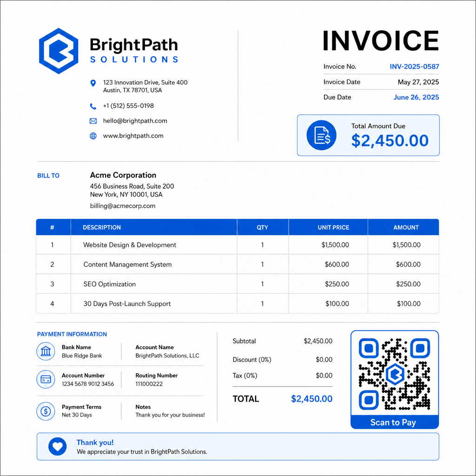This screenshot has height=476, width=476.
Task: Click the Scan to Pay button
Action: [395, 422]
